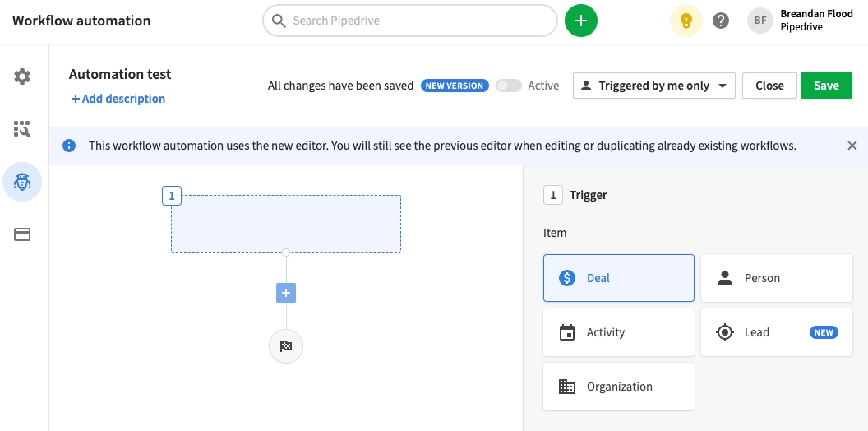
Task: Dismiss the new editor info banner
Action: (x=852, y=146)
